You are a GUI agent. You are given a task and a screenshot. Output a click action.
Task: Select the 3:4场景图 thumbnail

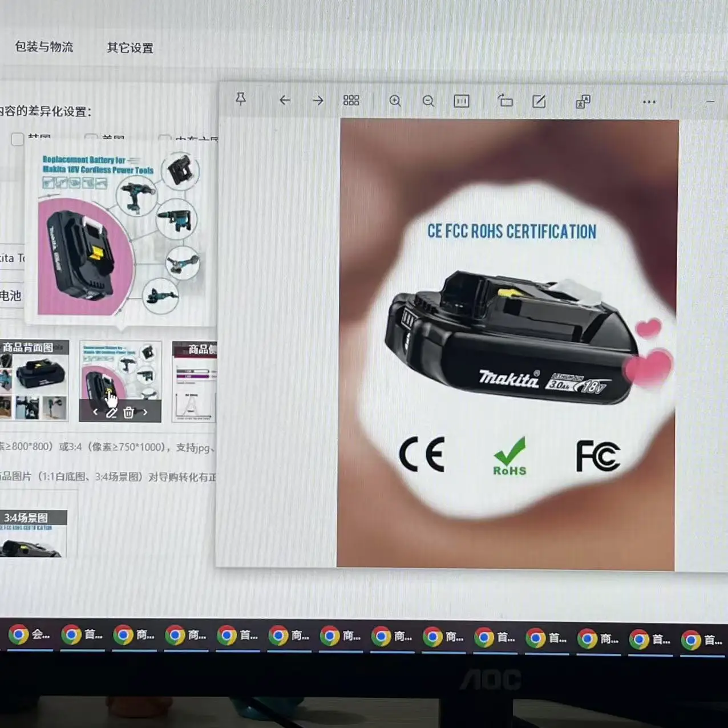33,533
